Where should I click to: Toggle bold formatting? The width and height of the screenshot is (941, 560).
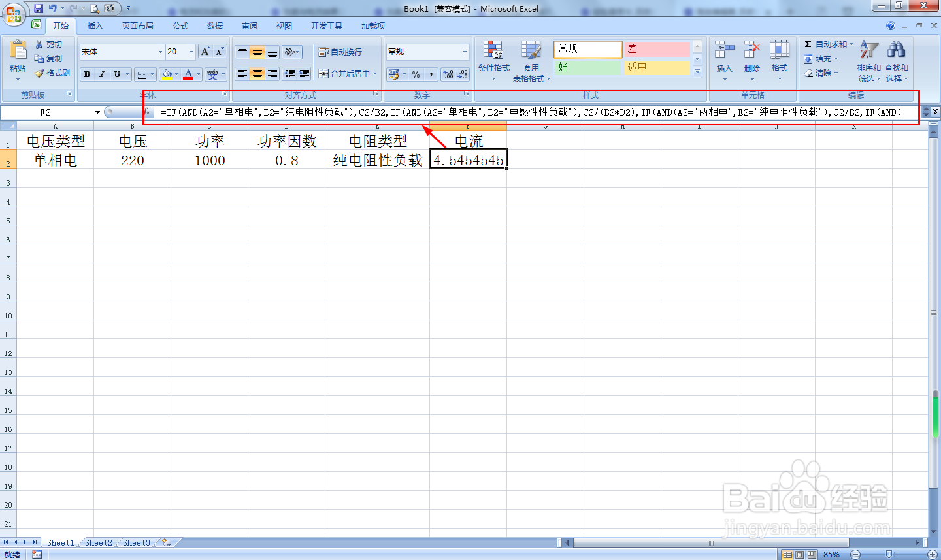[87, 74]
